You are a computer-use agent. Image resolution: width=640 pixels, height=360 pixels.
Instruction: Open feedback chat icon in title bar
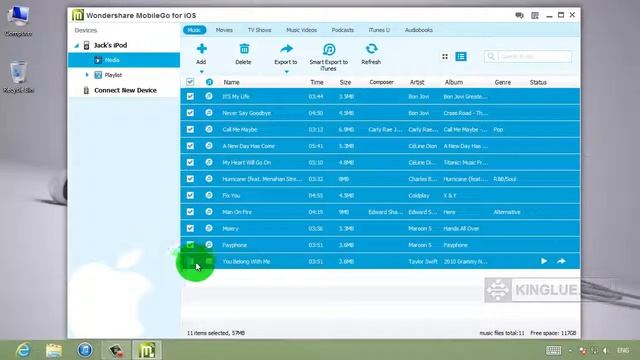point(519,16)
